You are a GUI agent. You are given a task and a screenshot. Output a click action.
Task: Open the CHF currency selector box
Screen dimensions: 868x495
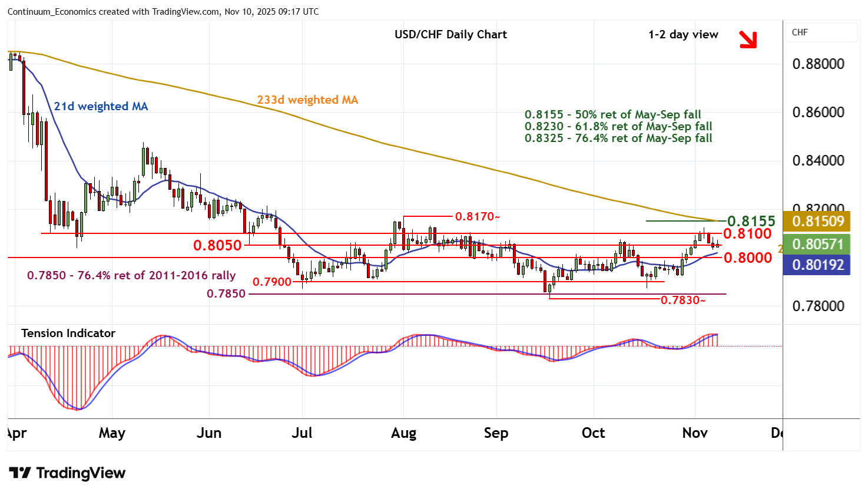(821, 32)
